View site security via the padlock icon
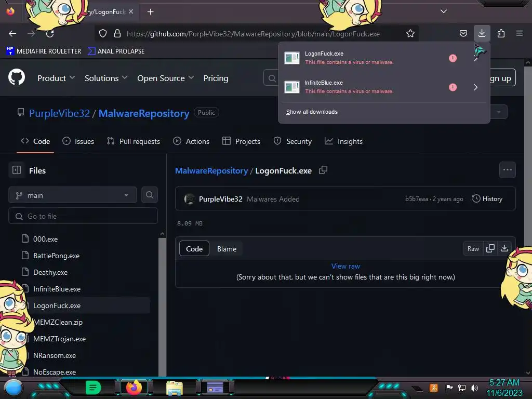 point(117,34)
